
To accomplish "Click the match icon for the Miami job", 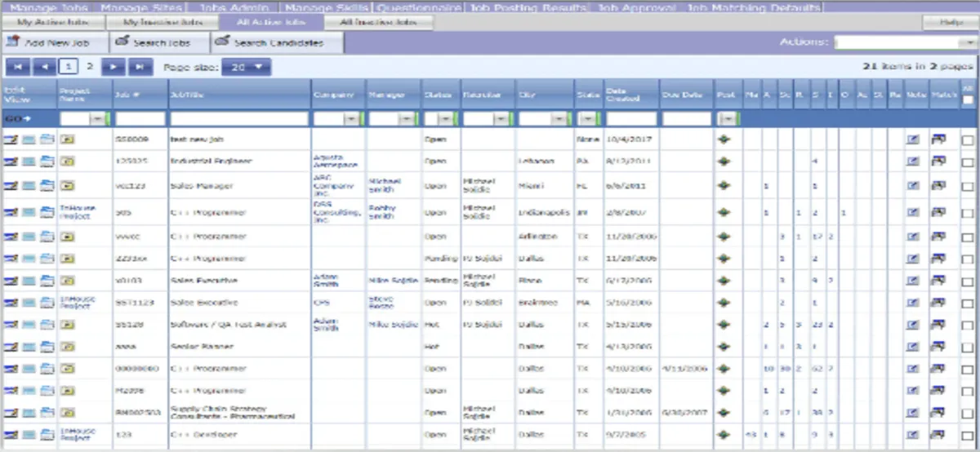I will [x=938, y=187].
